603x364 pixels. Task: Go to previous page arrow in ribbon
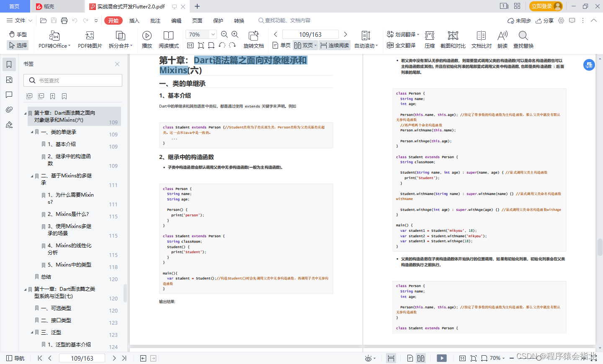276,34
